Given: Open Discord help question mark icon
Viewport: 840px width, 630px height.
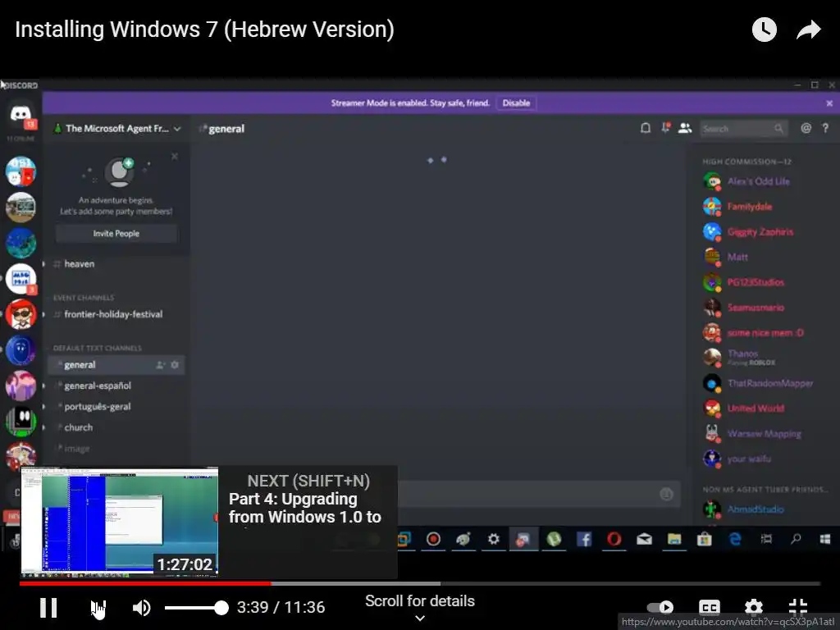Looking at the screenshot, I should point(825,128).
